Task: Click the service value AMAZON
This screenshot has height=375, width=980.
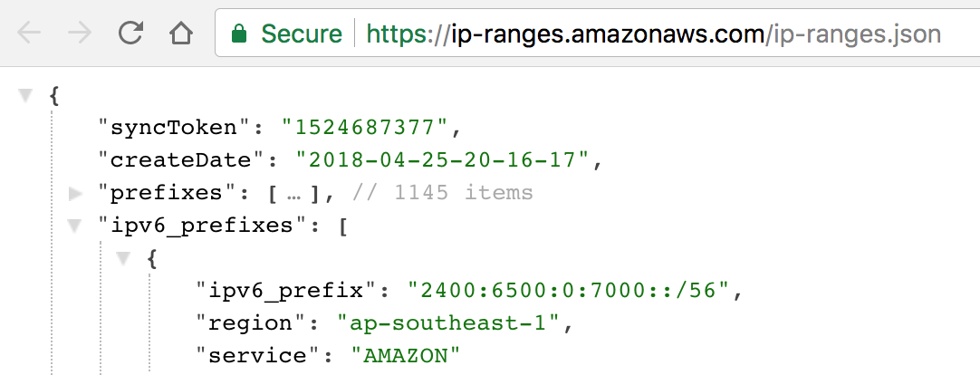Action: [405, 356]
